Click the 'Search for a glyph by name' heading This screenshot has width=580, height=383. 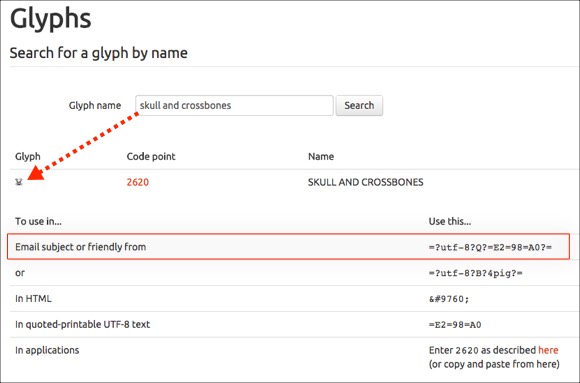(x=98, y=53)
